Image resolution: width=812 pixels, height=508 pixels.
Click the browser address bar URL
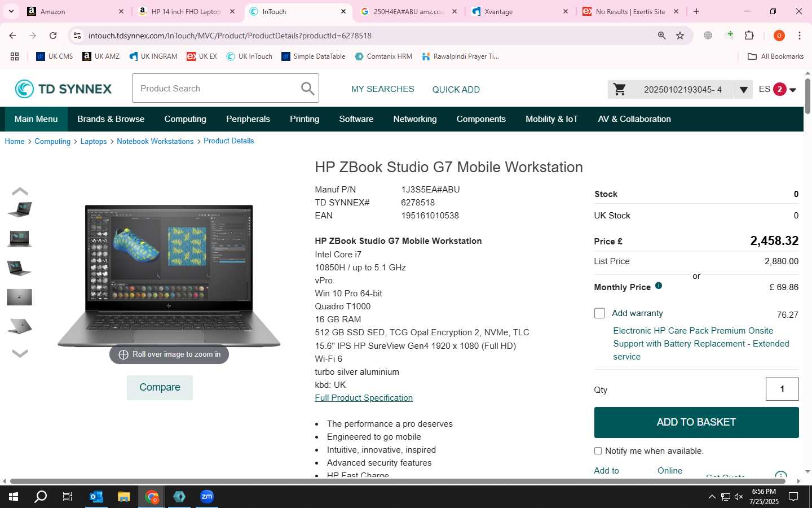coord(230,36)
